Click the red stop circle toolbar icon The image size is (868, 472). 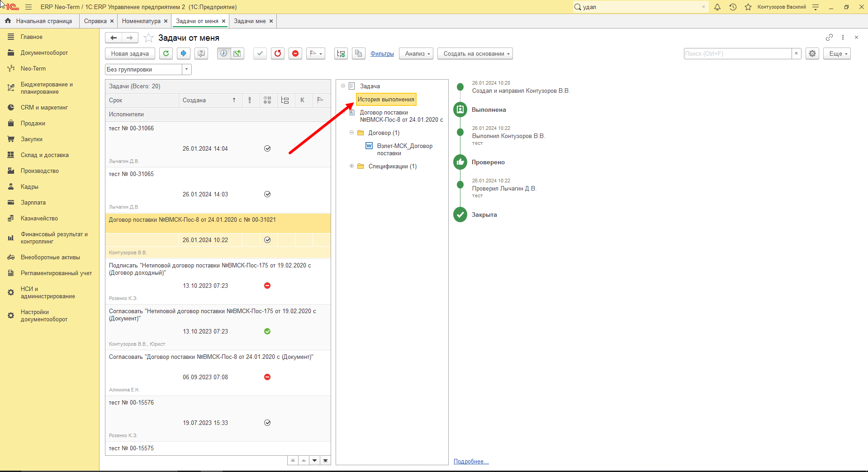[295, 53]
